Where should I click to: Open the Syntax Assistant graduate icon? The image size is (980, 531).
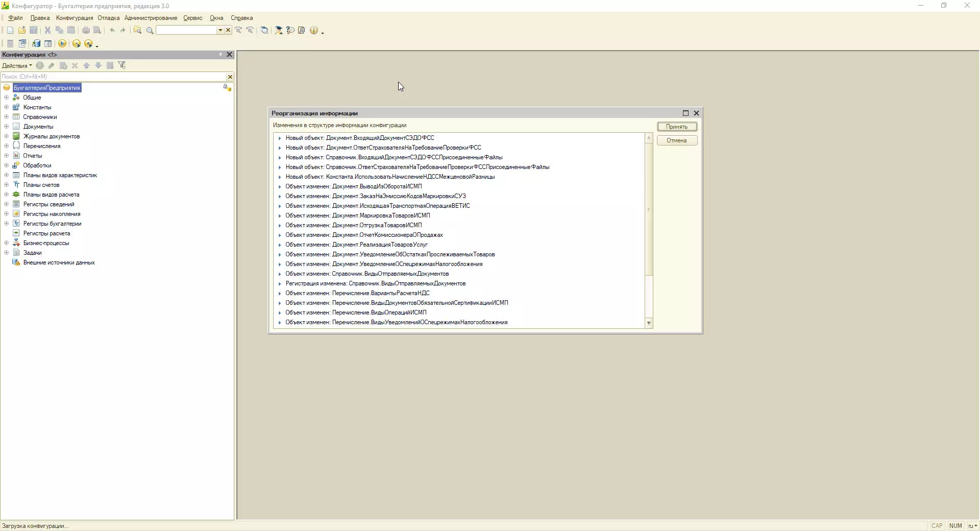click(x=279, y=31)
